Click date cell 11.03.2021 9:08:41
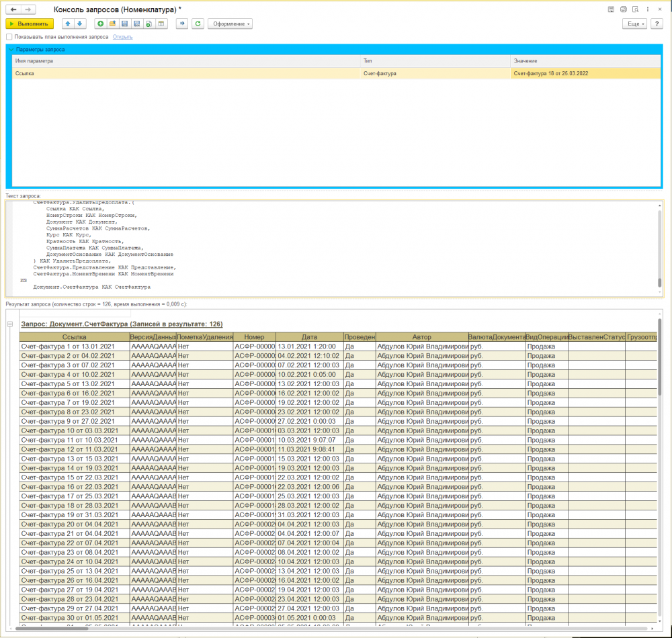This screenshot has height=638, width=672. click(309, 449)
